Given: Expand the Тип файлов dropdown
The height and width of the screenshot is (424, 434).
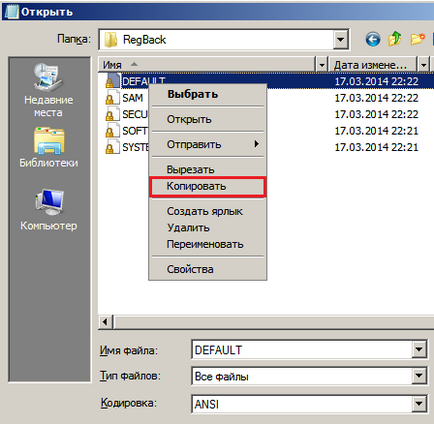Looking at the screenshot, I should (419, 376).
